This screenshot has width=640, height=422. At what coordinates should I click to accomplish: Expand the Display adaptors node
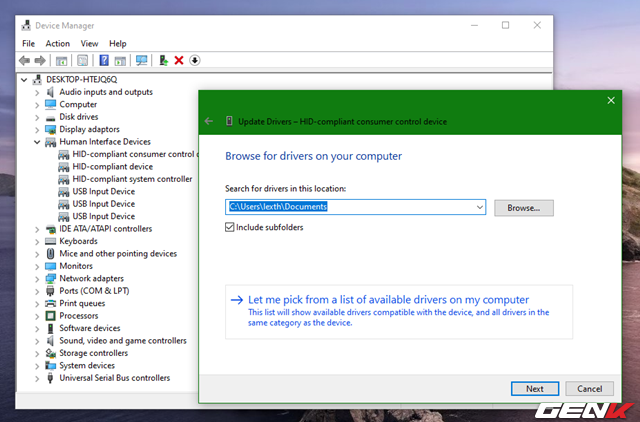pyautogui.click(x=37, y=130)
